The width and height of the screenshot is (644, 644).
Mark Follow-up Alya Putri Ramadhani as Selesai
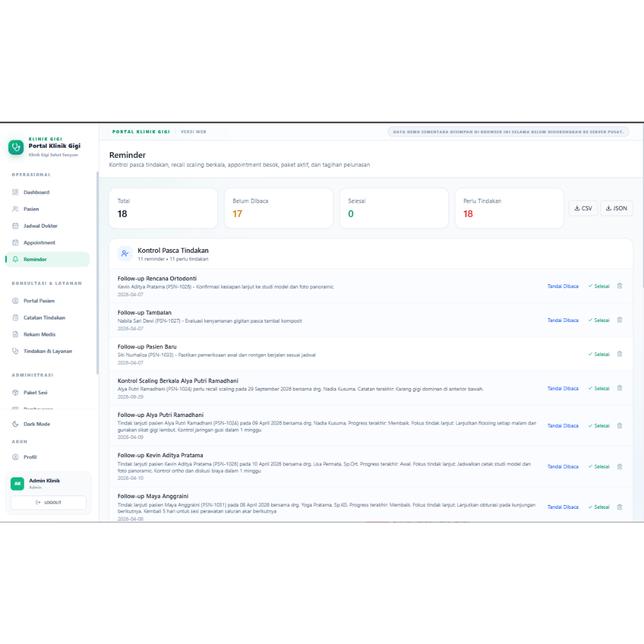point(599,426)
